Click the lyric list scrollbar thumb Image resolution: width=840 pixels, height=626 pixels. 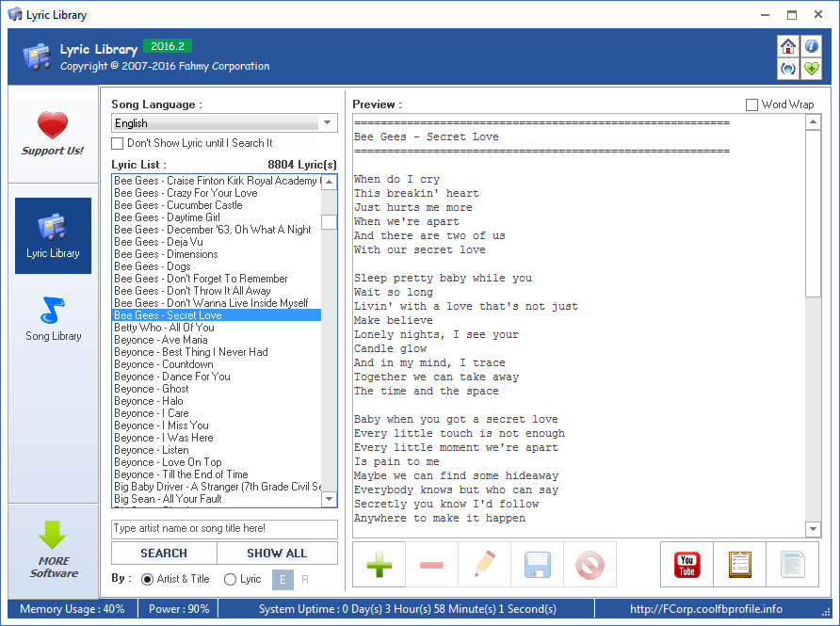(329, 222)
